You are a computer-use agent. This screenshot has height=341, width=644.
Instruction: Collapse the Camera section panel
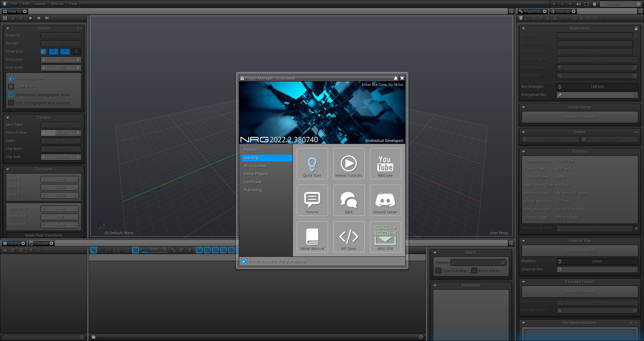pyautogui.click(x=7, y=117)
